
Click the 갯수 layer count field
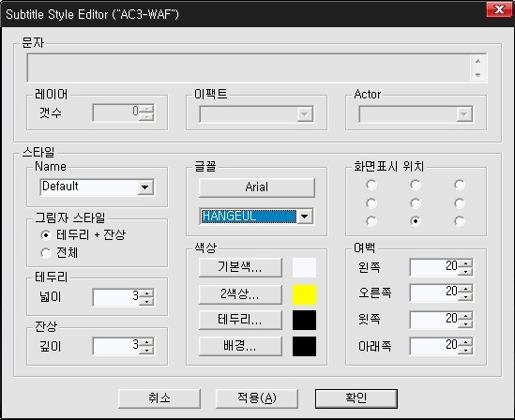(116, 112)
